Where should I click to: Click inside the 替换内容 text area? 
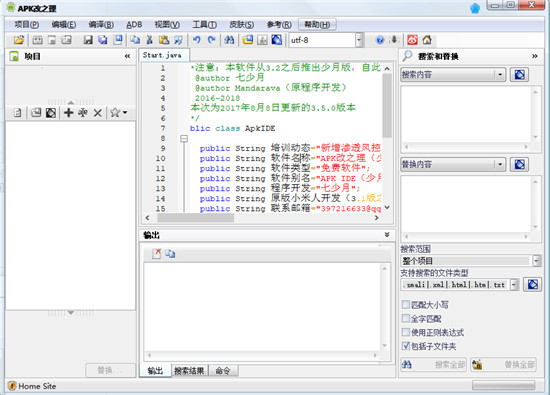pyautogui.click(x=467, y=204)
